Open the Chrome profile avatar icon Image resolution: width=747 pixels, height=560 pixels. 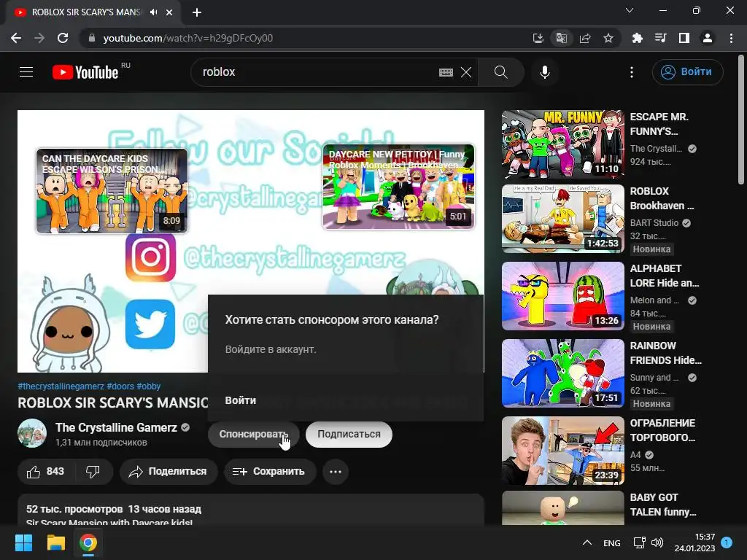pyautogui.click(x=708, y=38)
